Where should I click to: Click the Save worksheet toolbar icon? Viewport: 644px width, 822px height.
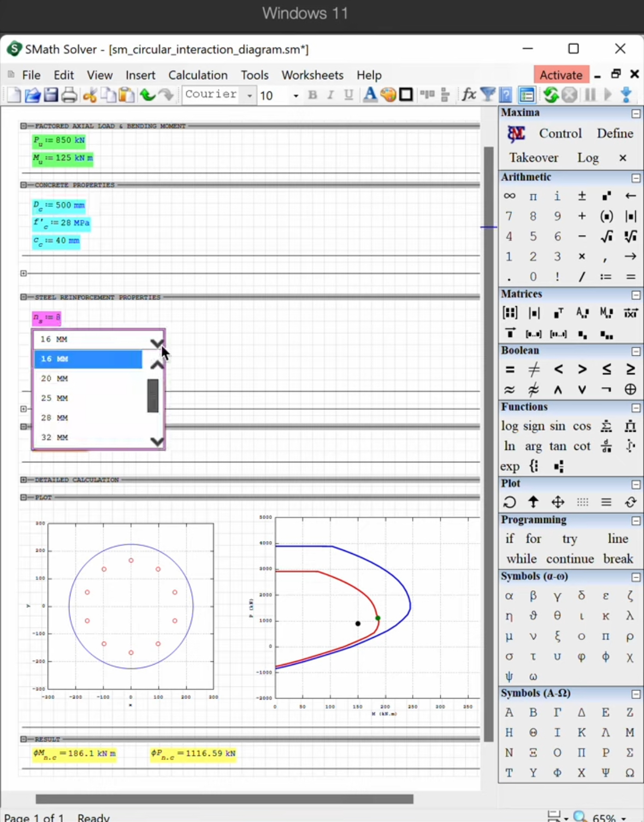click(51, 95)
